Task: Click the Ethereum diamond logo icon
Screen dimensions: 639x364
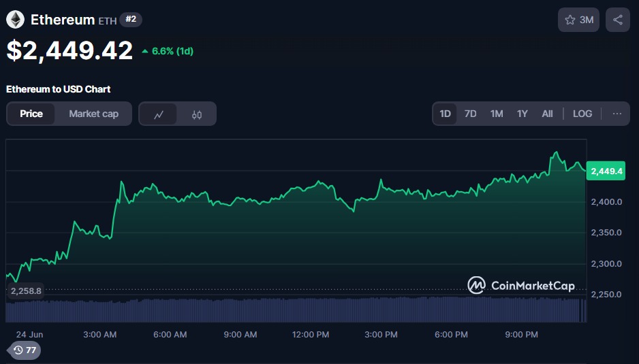Action: [15, 20]
